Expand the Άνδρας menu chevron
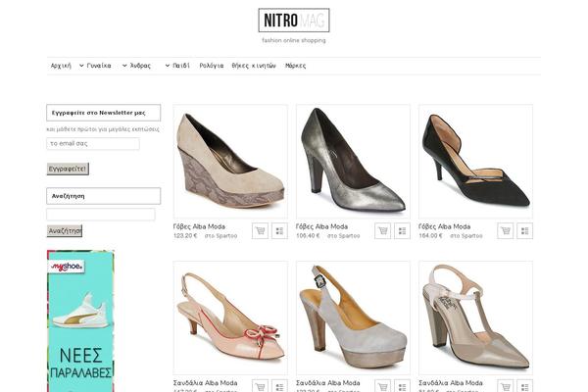Viewport: 588px width, 392px height. click(x=124, y=66)
